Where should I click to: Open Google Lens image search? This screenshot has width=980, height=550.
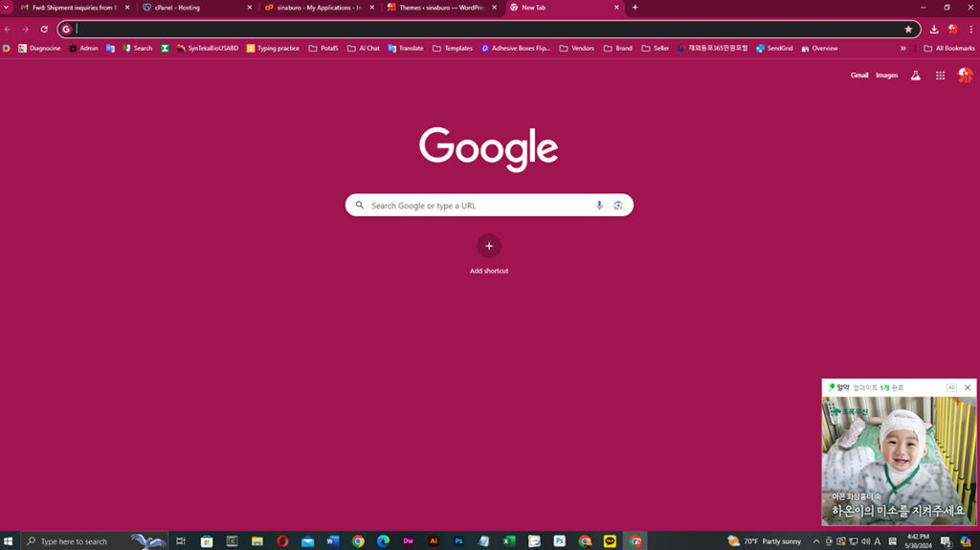[618, 206]
